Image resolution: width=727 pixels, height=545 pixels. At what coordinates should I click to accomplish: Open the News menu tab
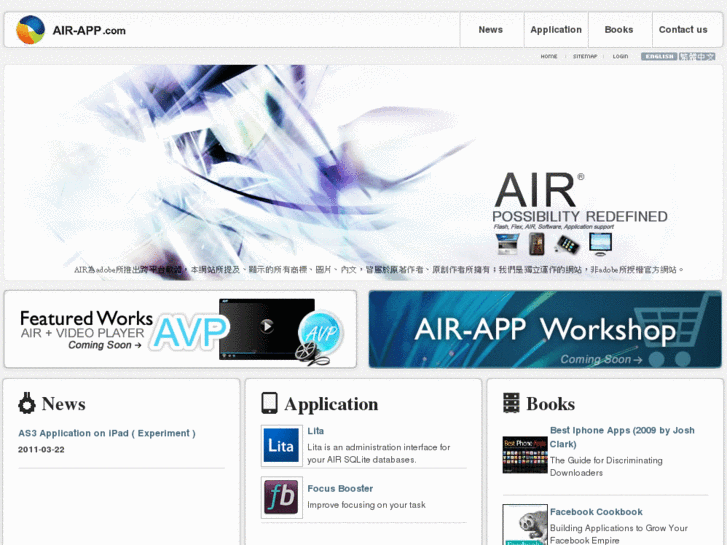491,30
